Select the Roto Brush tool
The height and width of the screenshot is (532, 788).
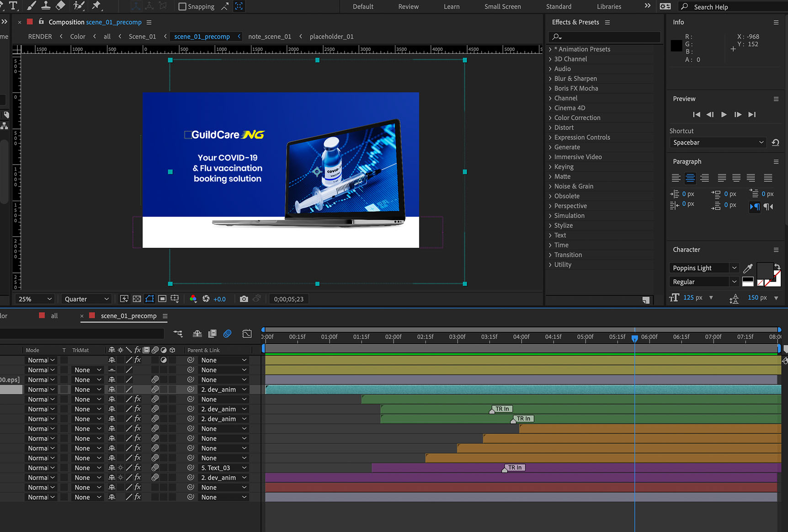pyautogui.click(x=79, y=5)
